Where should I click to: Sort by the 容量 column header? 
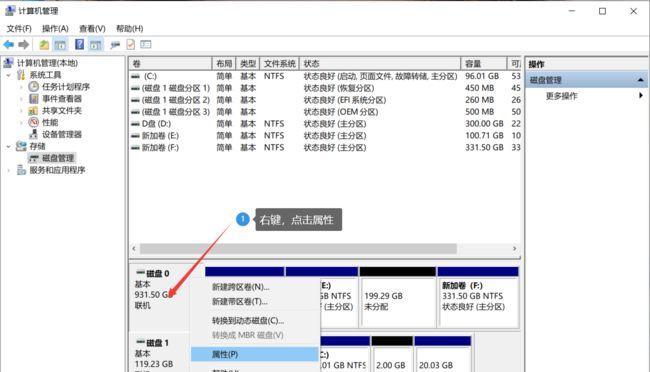[x=484, y=63]
